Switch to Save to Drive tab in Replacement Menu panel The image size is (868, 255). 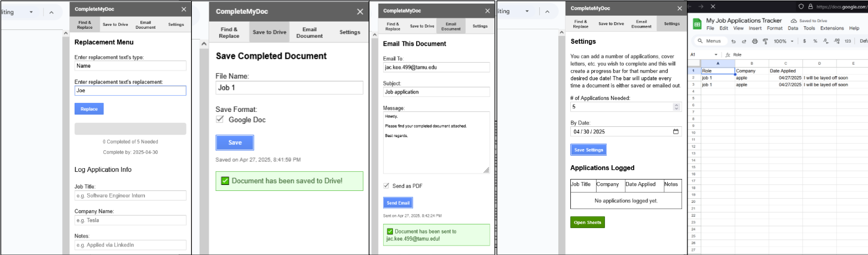tap(115, 25)
